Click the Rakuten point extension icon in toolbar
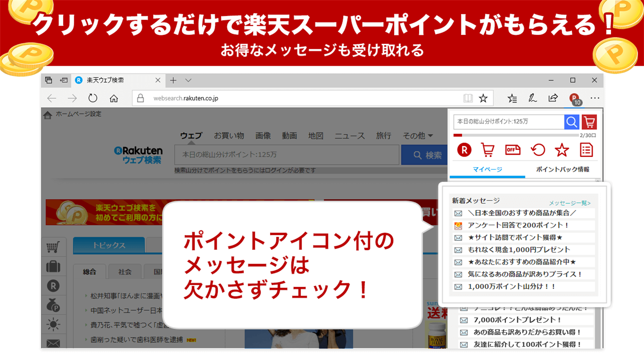Screen dimensions: 644x362 click(575, 99)
